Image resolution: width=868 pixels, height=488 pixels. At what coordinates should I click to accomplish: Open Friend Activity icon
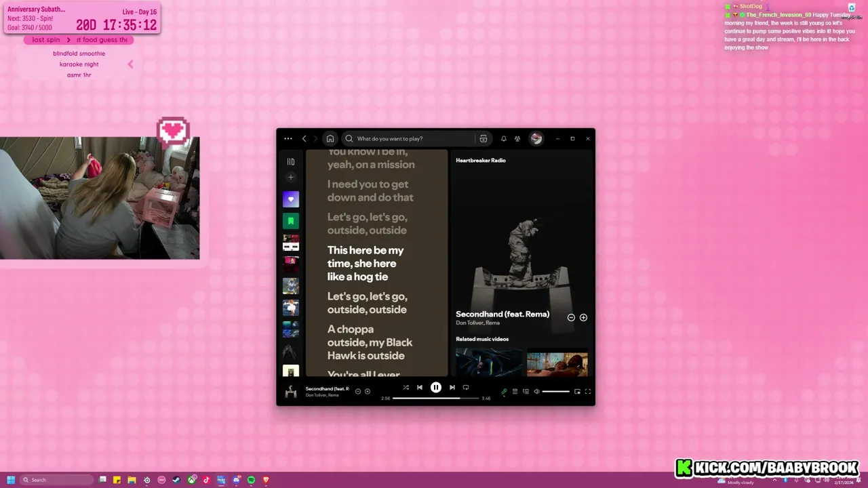click(x=517, y=138)
